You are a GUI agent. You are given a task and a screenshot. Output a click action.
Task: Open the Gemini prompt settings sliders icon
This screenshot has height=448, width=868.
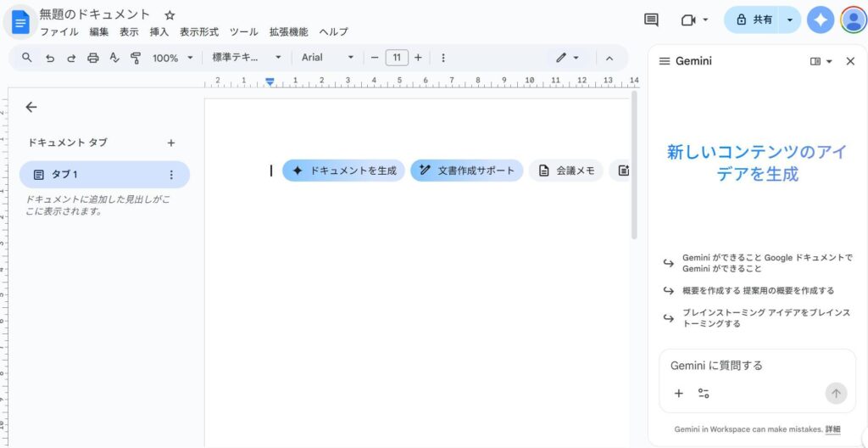[704, 394]
